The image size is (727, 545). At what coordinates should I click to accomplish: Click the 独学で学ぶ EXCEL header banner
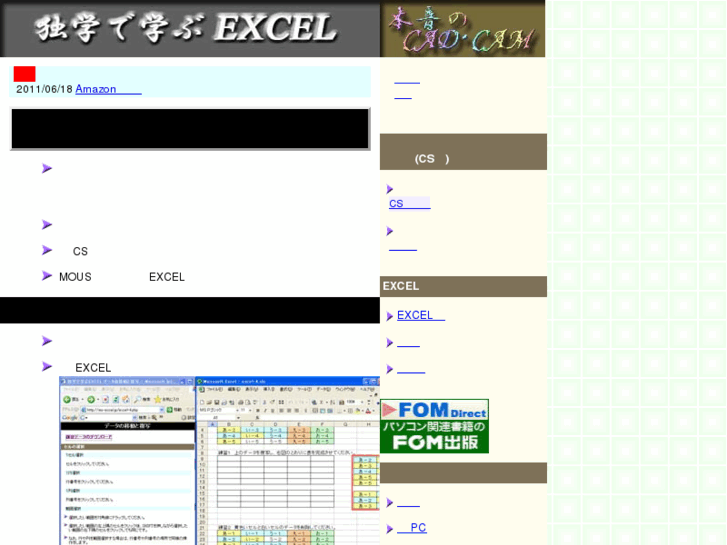pos(190,28)
